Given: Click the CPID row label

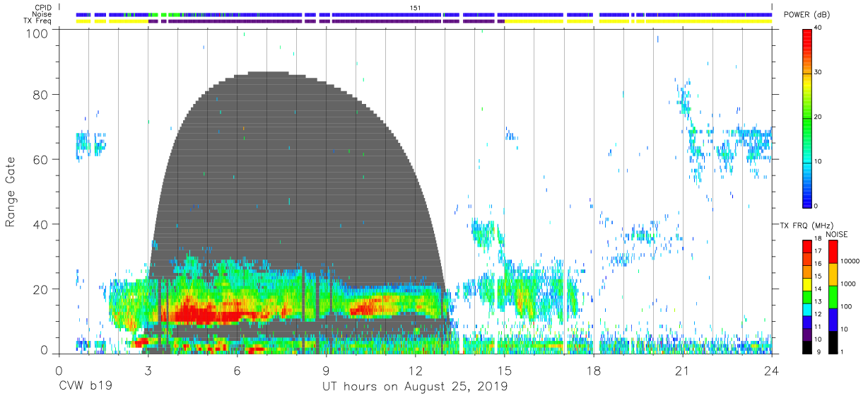Looking at the screenshot, I should (x=45, y=7).
